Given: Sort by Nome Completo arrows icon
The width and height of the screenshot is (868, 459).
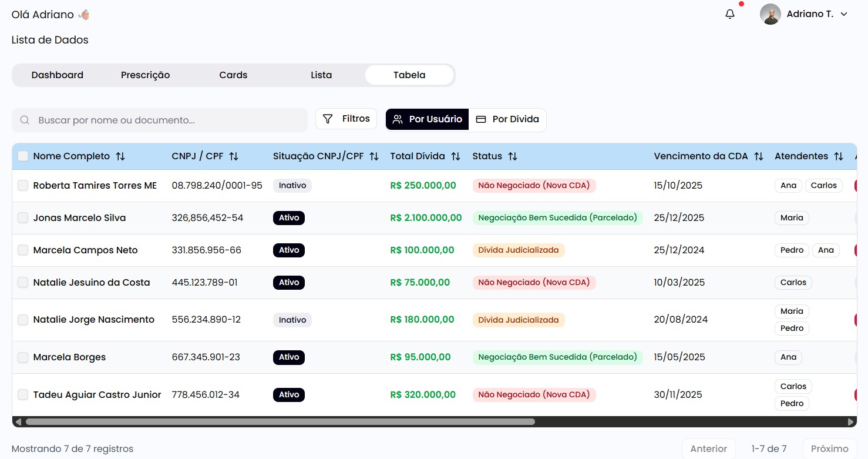Looking at the screenshot, I should [120, 156].
